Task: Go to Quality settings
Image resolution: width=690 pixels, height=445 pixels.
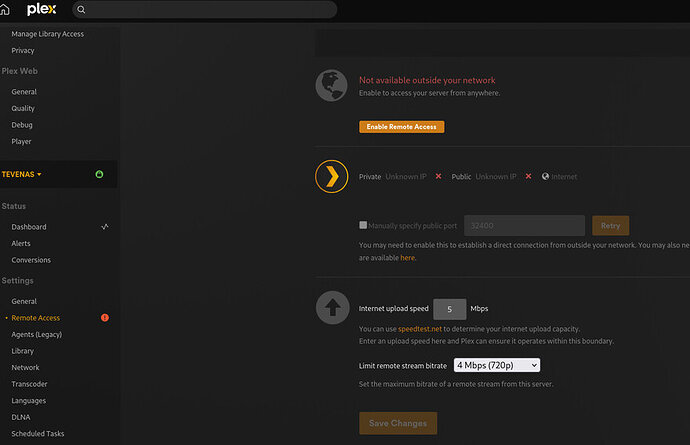Action: click(x=23, y=108)
